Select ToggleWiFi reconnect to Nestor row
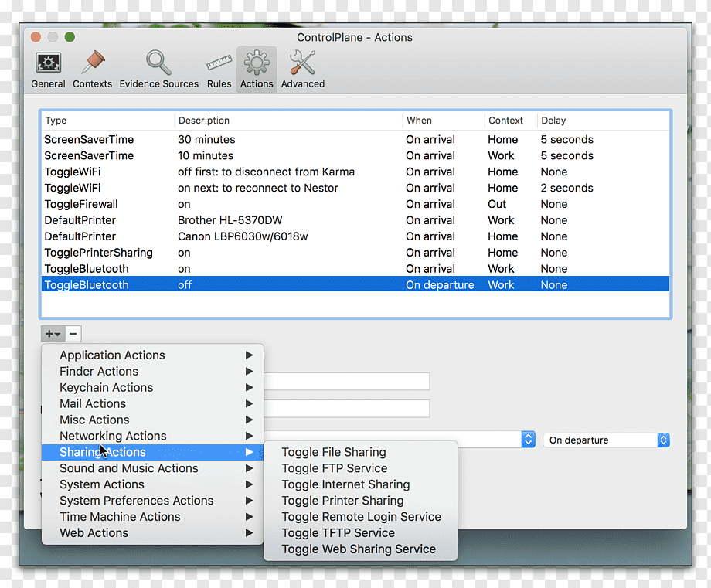Screen dimensions: 711x588 pyautogui.click(x=355, y=188)
